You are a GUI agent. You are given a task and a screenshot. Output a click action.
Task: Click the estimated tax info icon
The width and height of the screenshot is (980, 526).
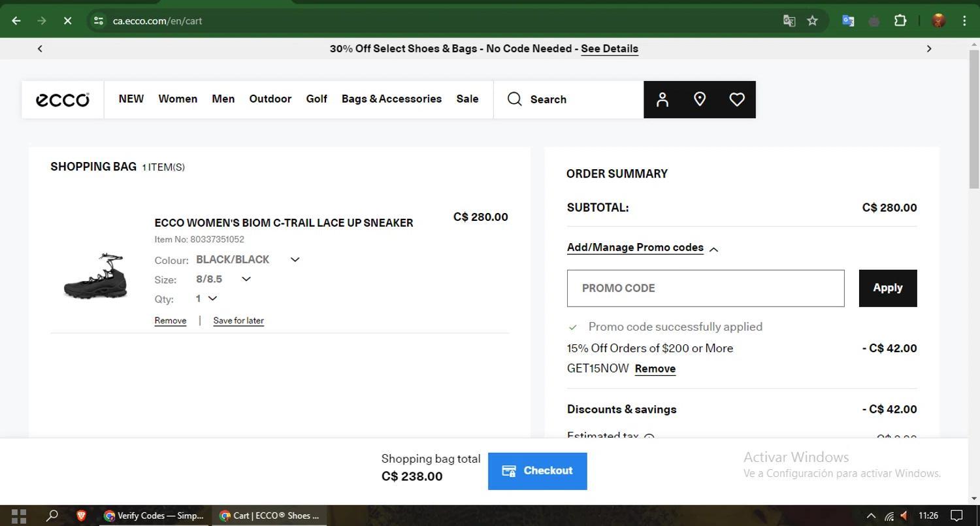click(649, 436)
